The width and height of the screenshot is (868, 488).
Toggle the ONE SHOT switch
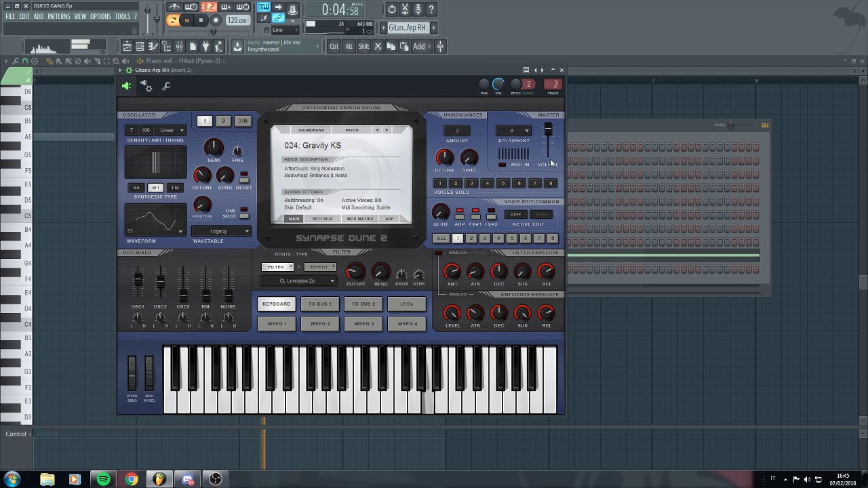click(244, 216)
